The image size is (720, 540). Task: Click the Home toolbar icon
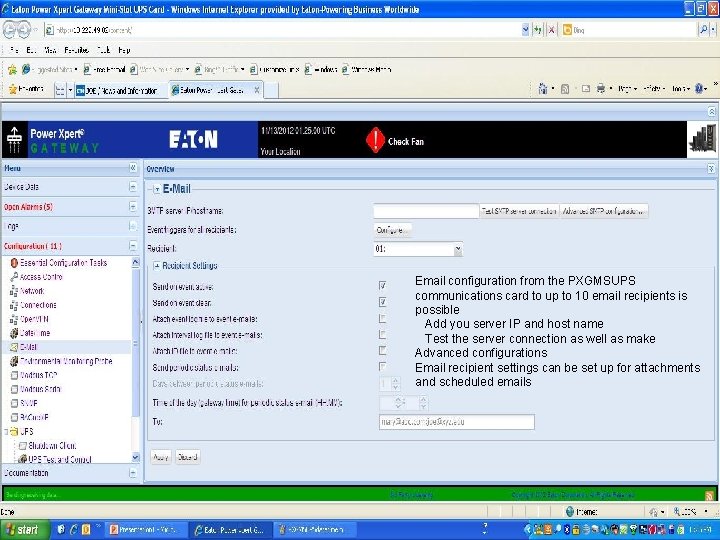tap(543, 89)
